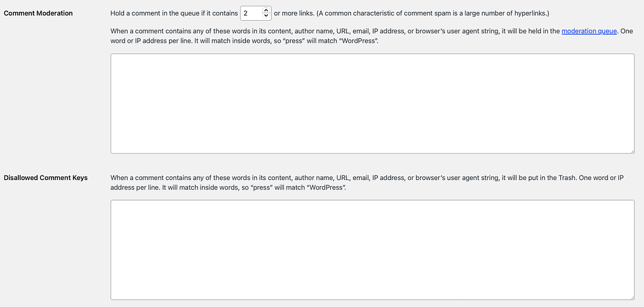Open the moderation queue link
This screenshot has height=307, width=644.
click(x=589, y=31)
